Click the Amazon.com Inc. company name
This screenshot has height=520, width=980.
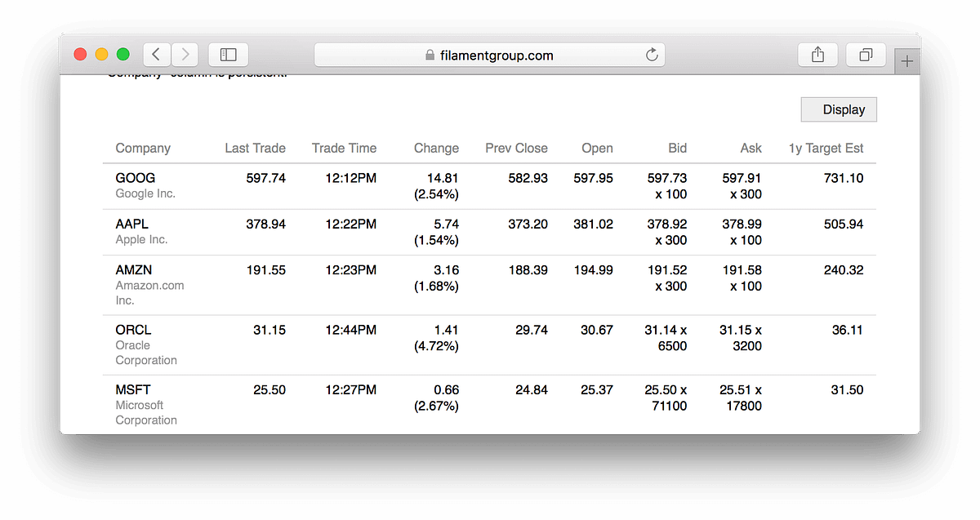[149, 293]
